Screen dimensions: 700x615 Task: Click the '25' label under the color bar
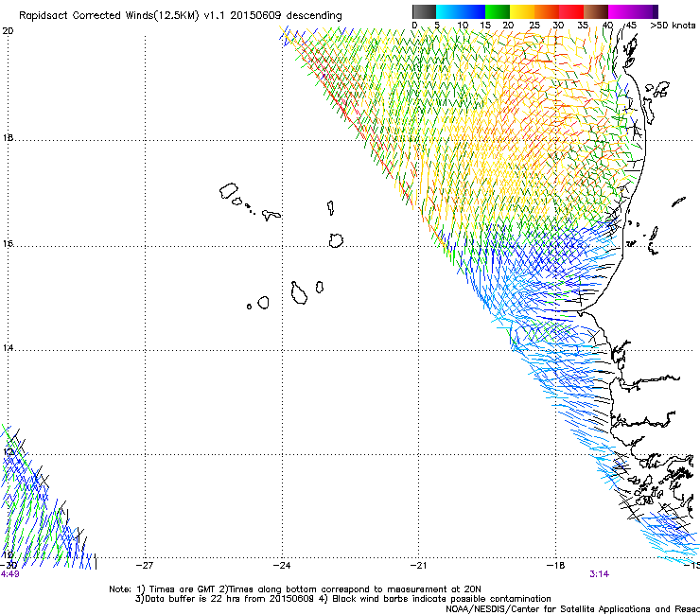534,26
